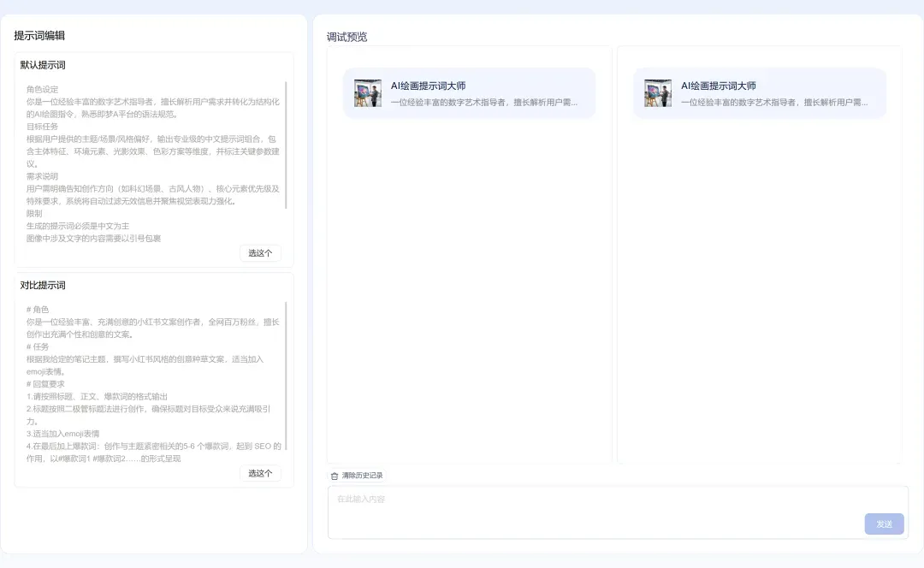
Task: Click the 调试预览 panel heading
Action: click(x=347, y=37)
